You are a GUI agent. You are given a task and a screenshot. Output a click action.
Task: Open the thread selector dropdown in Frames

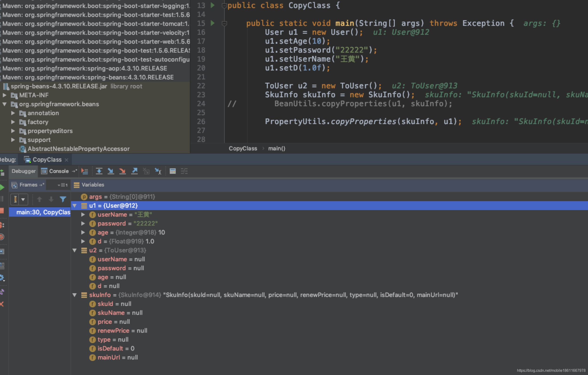23,199
